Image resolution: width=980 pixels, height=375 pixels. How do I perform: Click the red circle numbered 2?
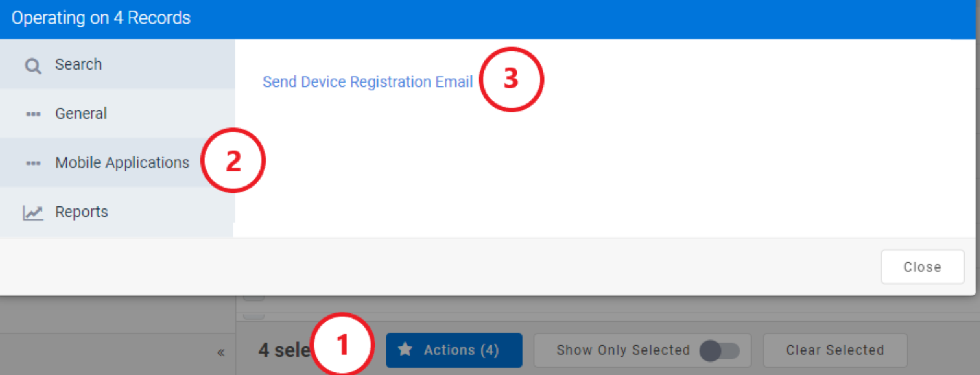pos(233,162)
